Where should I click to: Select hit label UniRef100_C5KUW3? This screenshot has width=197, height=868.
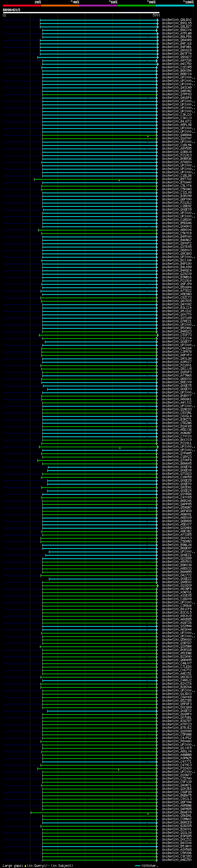pos(176,189)
